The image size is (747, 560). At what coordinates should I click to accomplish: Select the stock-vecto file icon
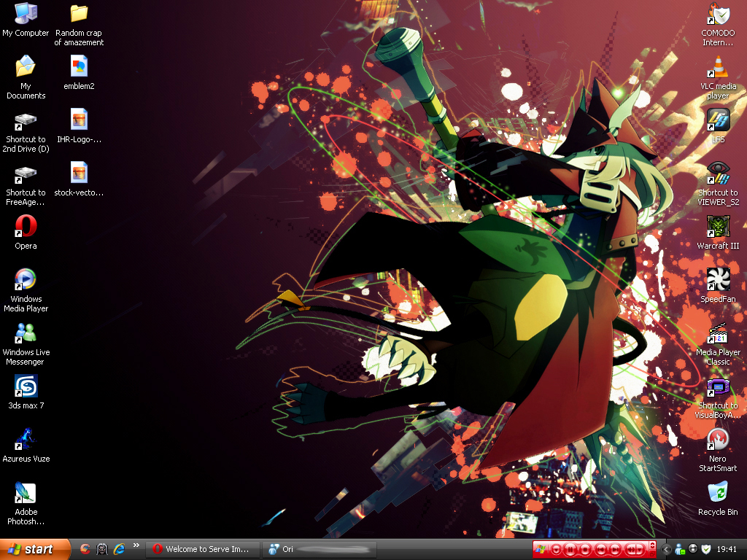[79, 179]
